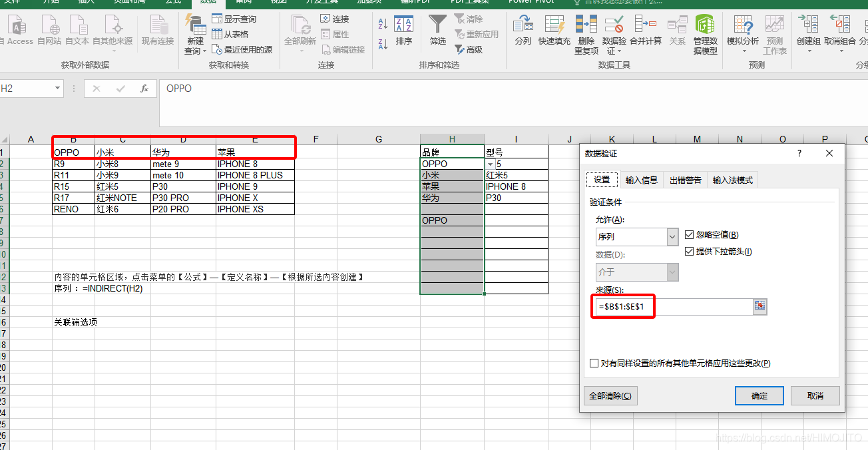This screenshot has height=450, width=868.
Task: Select cell containing P20 PRO
Action: 184,209
